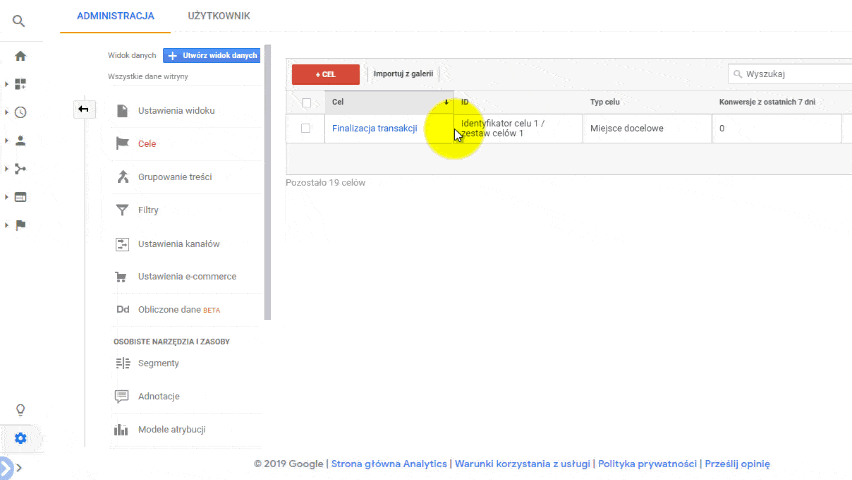Open Conversions flag icon in sidebar
Image resolution: width=852 pixels, height=480 pixels.
point(20,225)
